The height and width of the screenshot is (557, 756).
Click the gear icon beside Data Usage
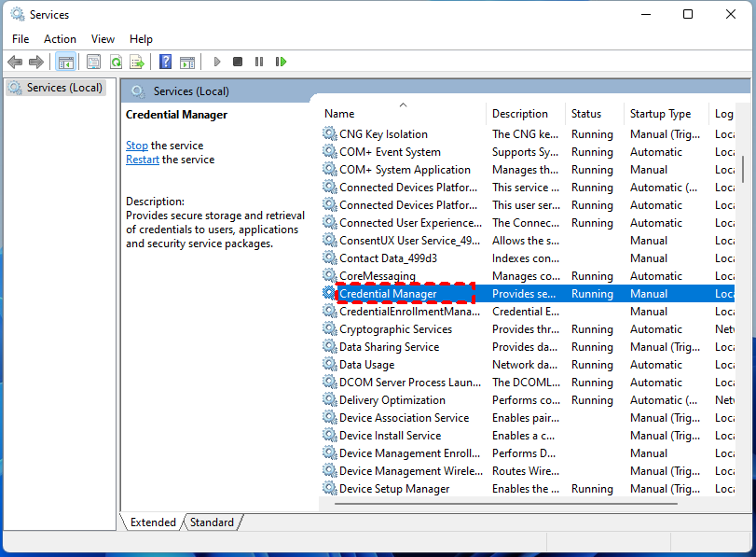[330, 365]
